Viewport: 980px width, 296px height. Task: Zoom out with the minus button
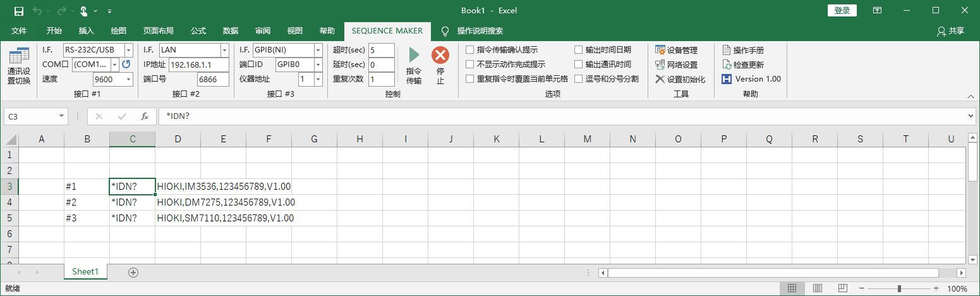pos(862,288)
